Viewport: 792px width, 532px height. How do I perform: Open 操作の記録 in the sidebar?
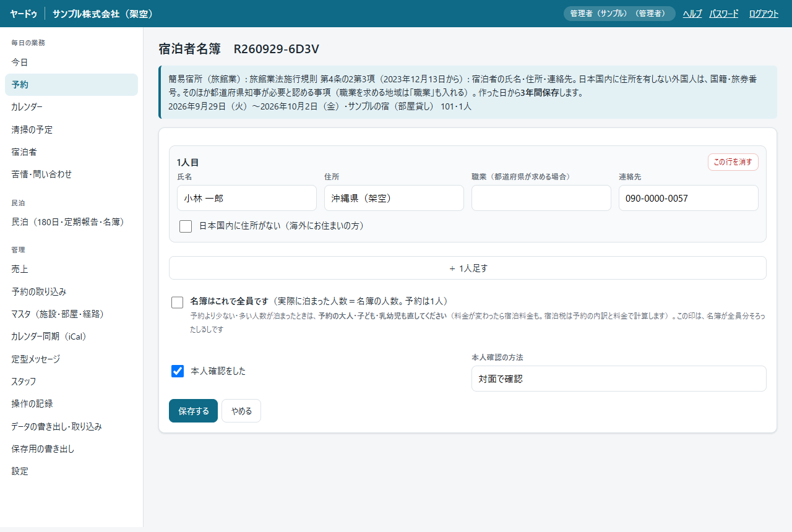coord(71,404)
